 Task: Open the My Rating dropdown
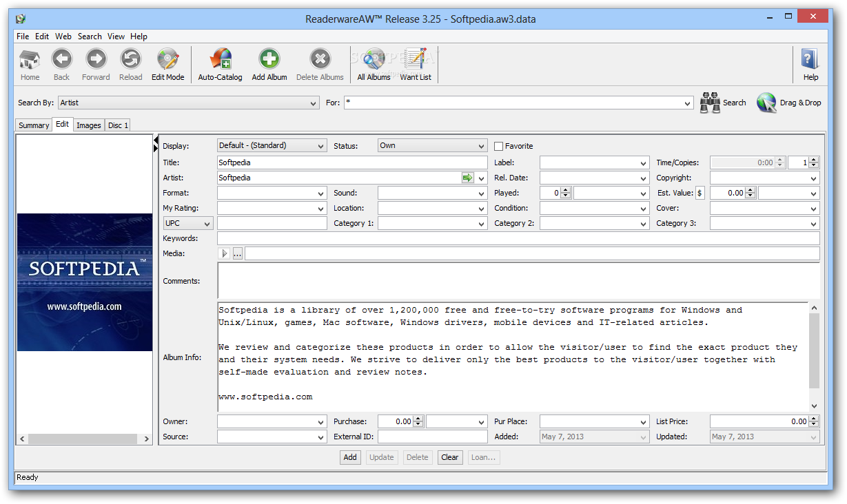tap(272, 208)
